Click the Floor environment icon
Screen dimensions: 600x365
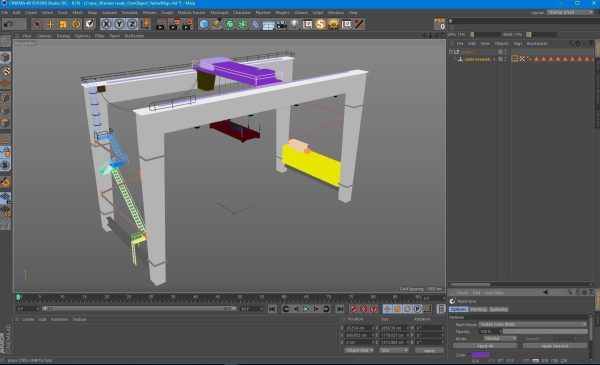(x=269, y=24)
